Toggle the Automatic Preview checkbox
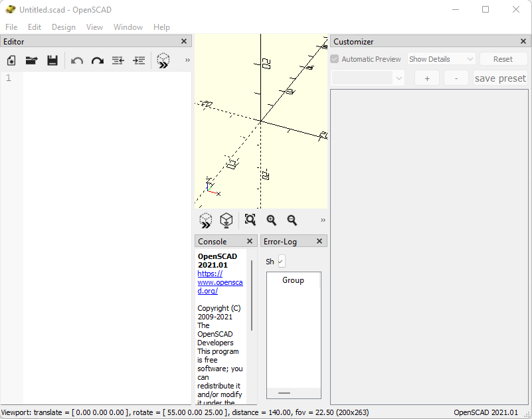 (335, 59)
